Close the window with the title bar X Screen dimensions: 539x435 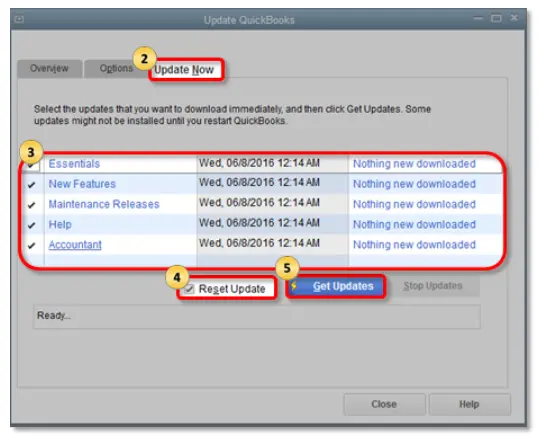coord(514,18)
